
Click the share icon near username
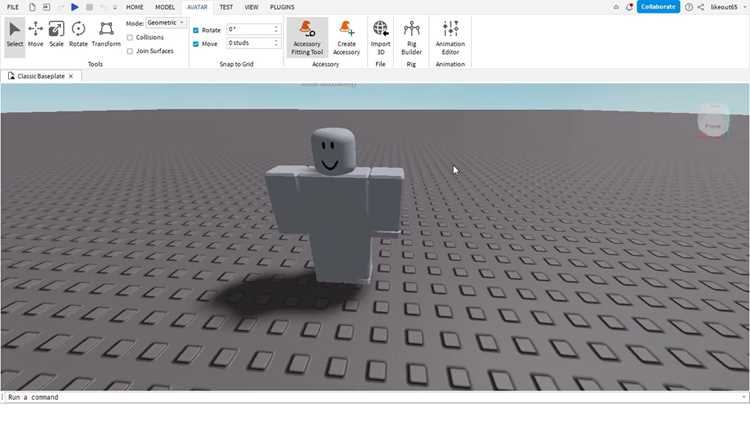(x=701, y=7)
